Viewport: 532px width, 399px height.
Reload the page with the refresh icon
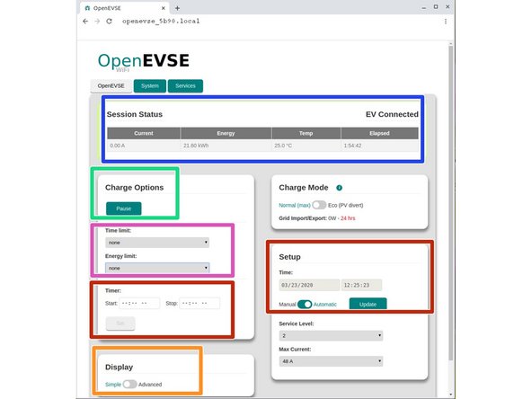tap(109, 21)
